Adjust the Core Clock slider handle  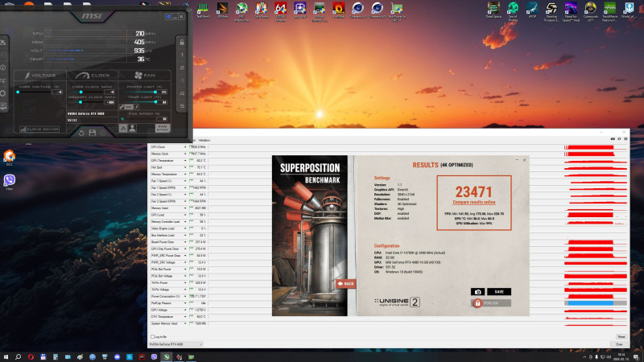pos(80,92)
